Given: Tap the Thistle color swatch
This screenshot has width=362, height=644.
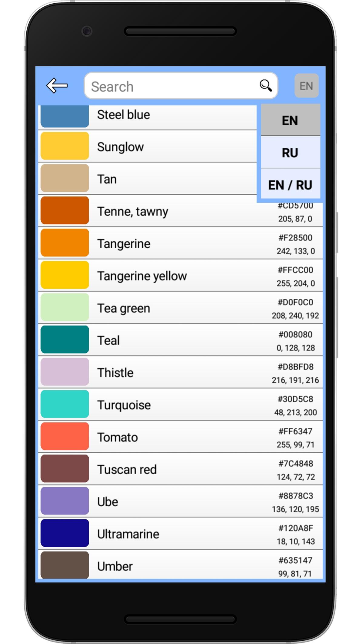Looking at the screenshot, I should click(x=65, y=372).
